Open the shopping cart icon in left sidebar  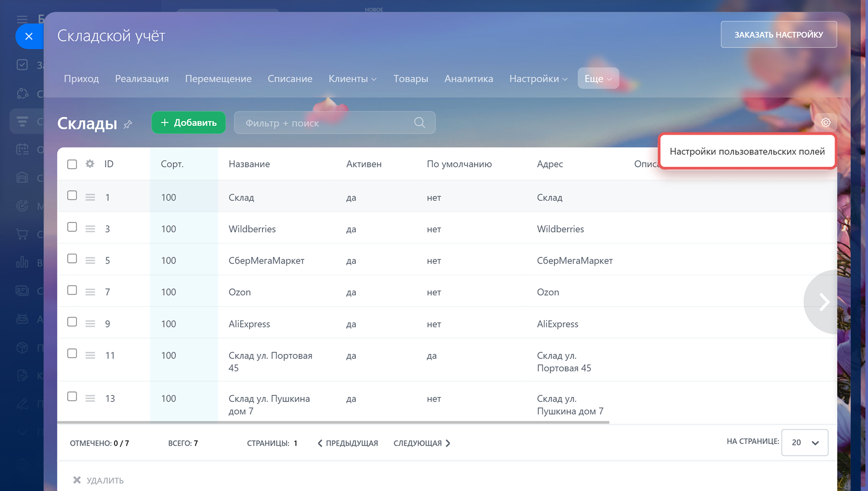point(22,234)
